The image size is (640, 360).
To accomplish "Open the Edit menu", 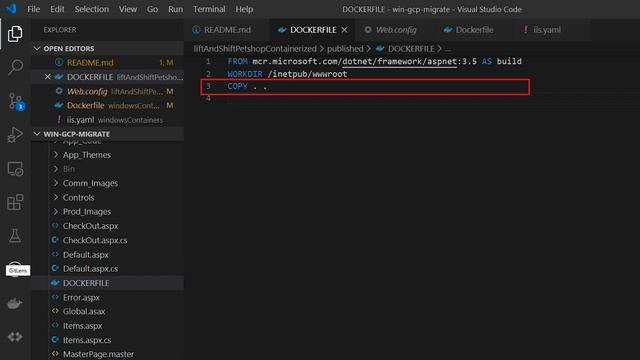I will [57, 9].
